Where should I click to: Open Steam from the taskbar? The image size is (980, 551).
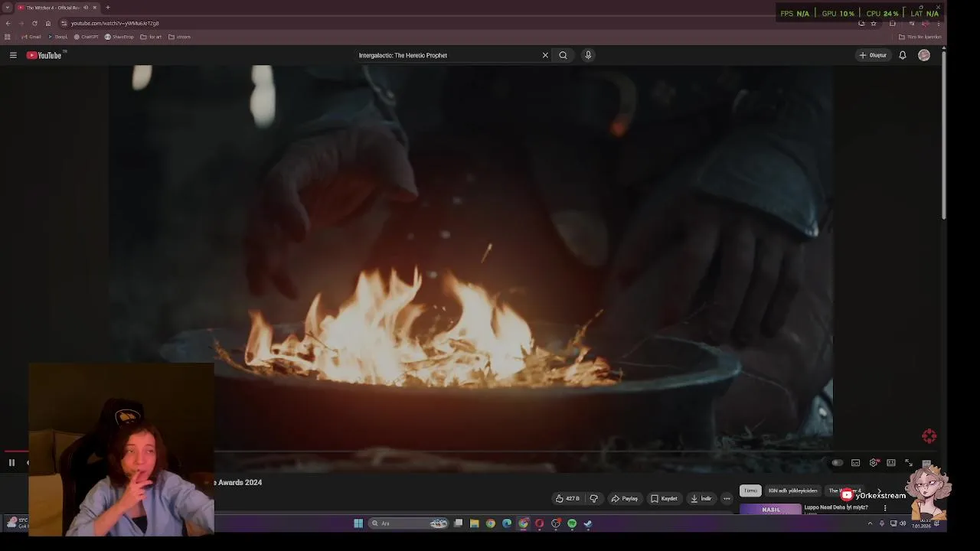point(588,523)
